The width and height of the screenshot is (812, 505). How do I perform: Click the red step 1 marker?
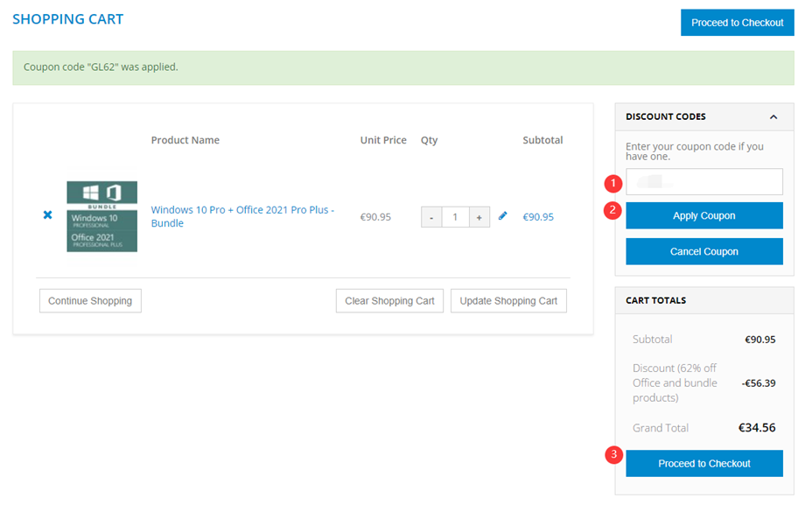[x=613, y=184]
